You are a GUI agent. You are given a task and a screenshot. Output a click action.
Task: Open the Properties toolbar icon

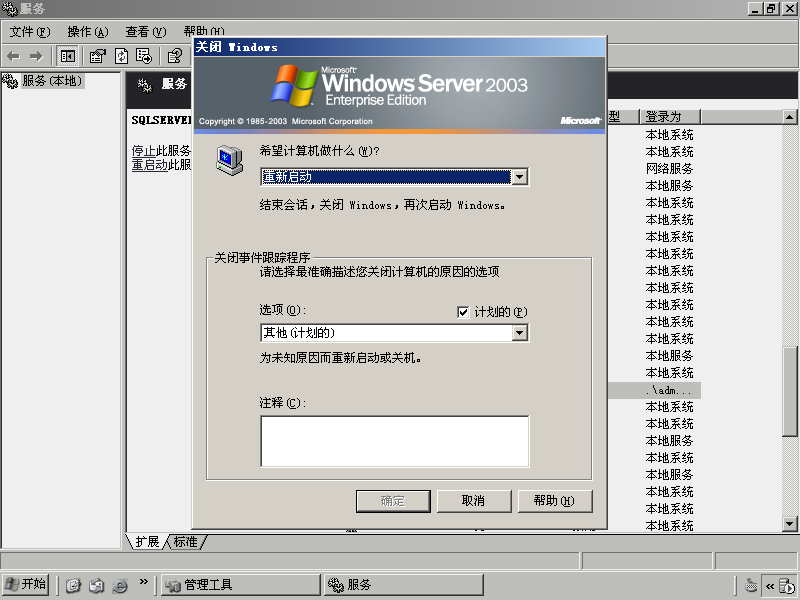[x=97, y=56]
